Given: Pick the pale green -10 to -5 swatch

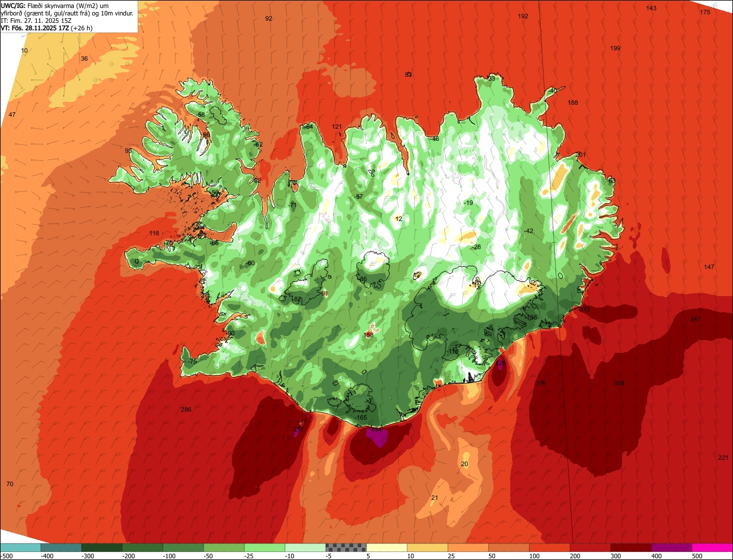Looking at the screenshot, I should click(305, 547).
